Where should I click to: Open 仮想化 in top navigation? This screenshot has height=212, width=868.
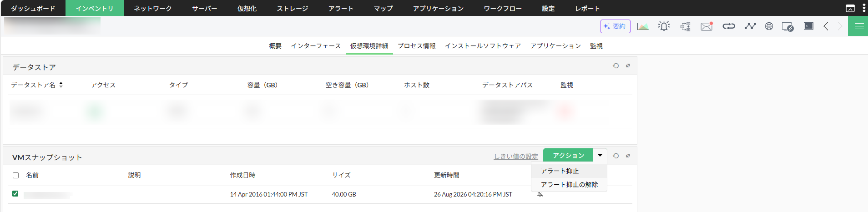pyautogui.click(x=247, y=8)
